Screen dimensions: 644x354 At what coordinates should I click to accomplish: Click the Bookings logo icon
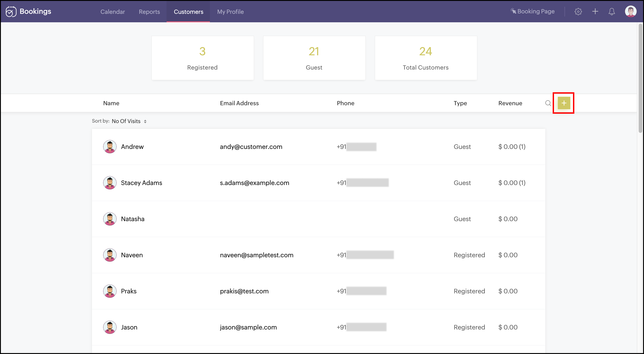(11, 12)
